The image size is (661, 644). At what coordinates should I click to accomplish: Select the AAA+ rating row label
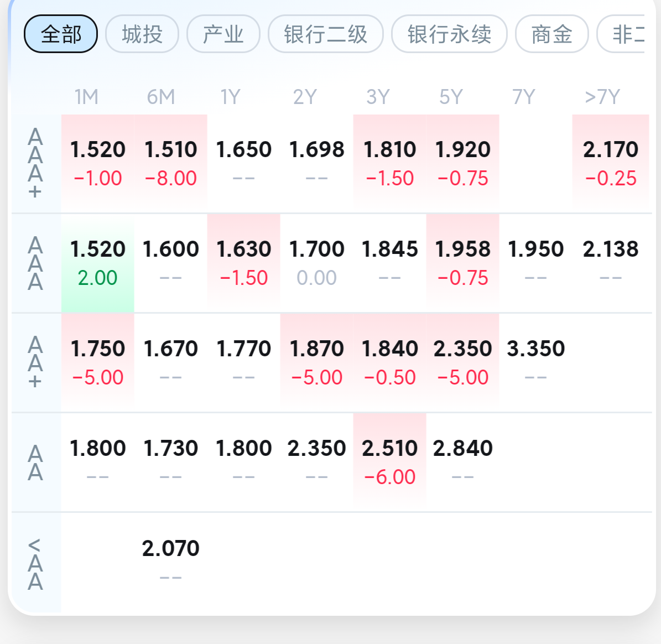(x=35, y=164)
